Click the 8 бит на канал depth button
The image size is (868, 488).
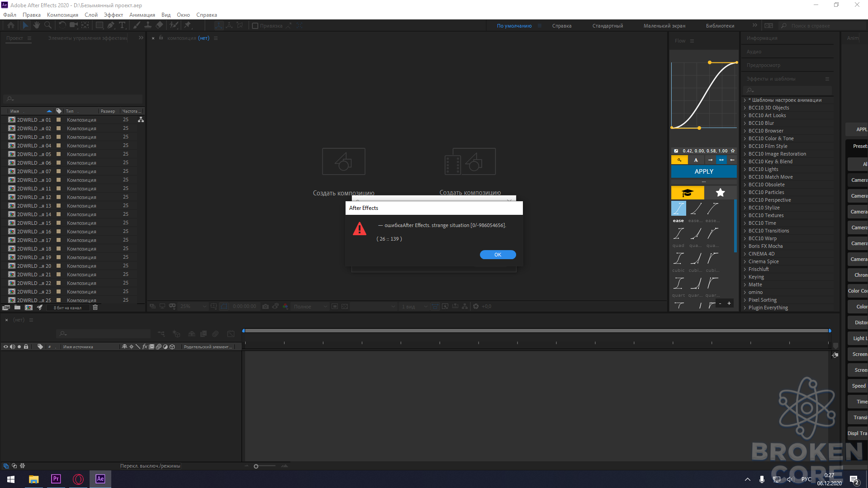(x=67, y=308)
